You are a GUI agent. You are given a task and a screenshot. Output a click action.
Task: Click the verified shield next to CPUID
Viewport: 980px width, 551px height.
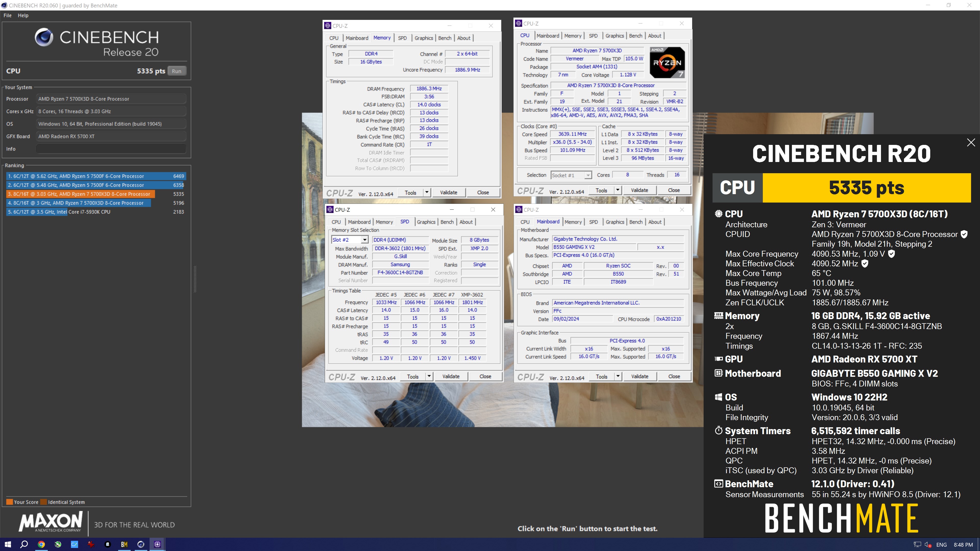964,234
